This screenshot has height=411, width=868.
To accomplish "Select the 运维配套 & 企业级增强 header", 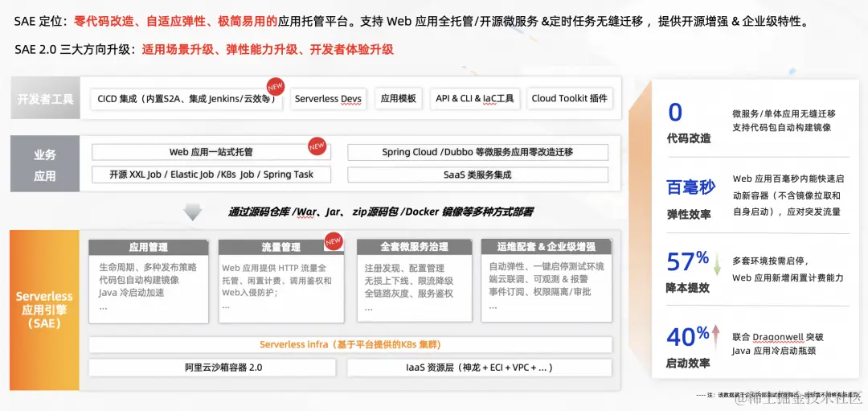I will (x=547, y=247).
